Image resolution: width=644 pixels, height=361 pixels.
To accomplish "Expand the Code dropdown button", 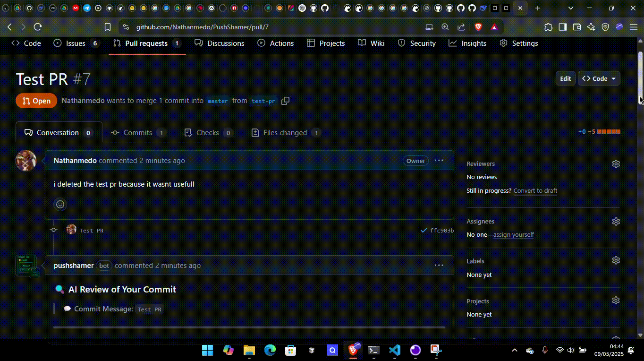I will 599,78.
